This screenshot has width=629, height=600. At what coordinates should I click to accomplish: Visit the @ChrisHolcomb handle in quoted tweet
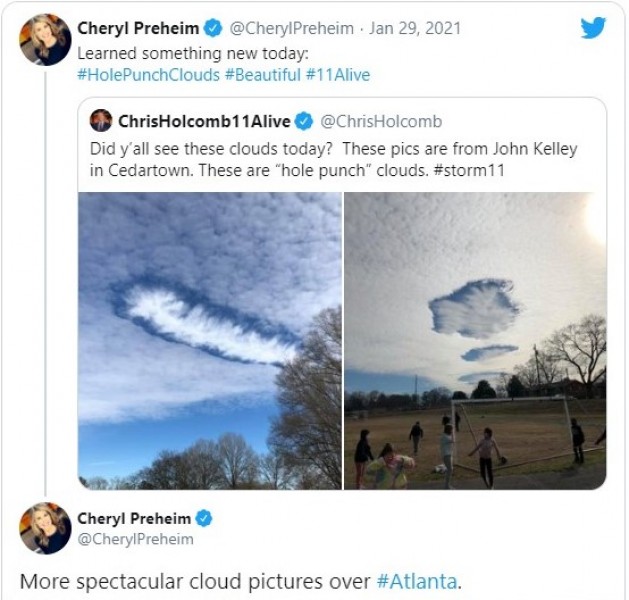(381, 122)
